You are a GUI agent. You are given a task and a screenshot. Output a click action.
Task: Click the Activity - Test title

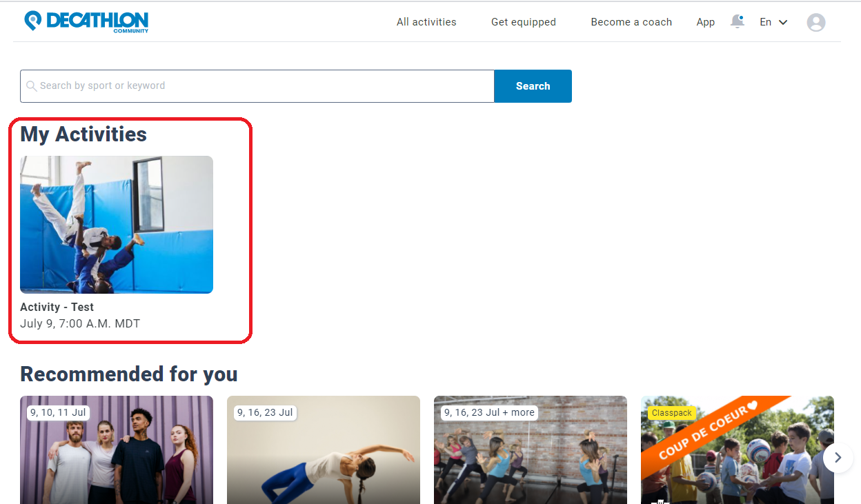tap(57, 307)
